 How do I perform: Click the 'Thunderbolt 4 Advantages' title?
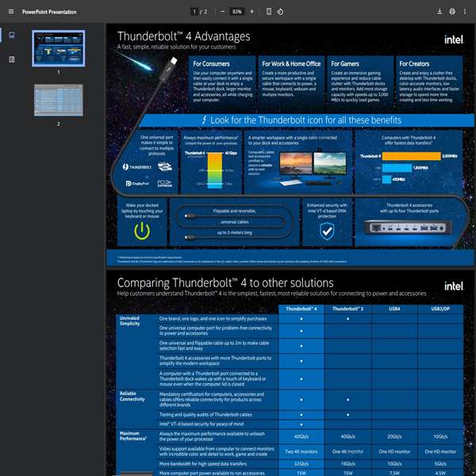click(184, 36)
